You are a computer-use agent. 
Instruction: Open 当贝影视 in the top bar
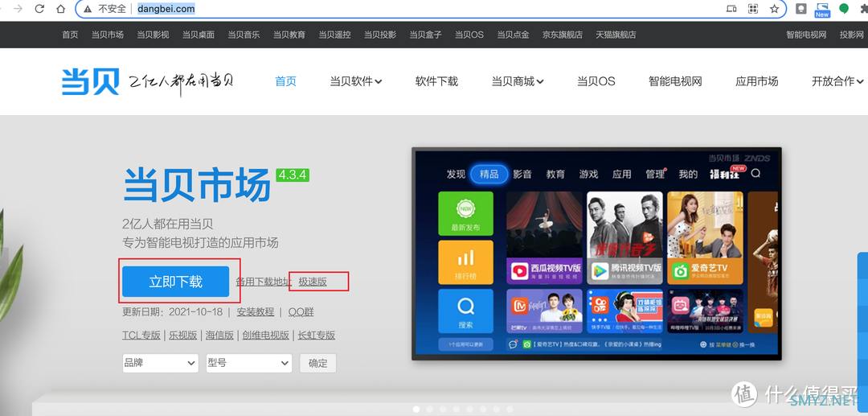click(153, 35)
